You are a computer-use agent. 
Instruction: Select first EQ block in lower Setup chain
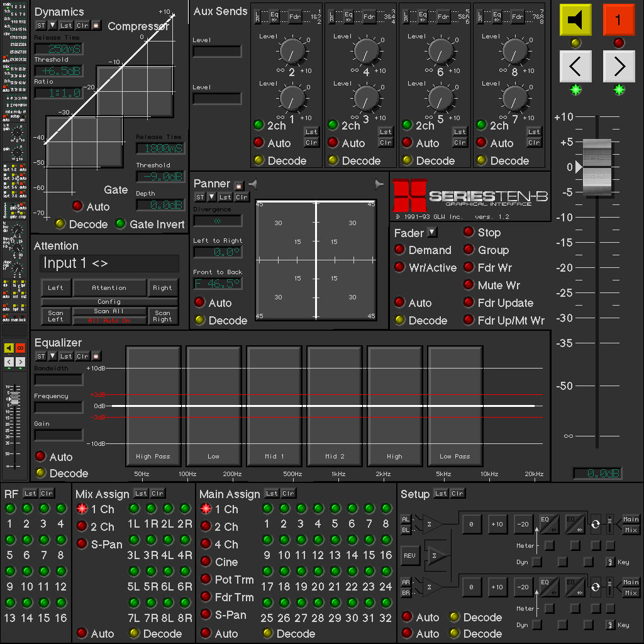549,587
